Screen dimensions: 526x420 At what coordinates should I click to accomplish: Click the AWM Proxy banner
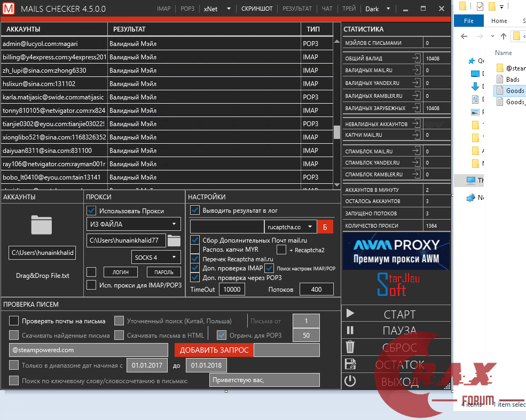pos(396,251)
